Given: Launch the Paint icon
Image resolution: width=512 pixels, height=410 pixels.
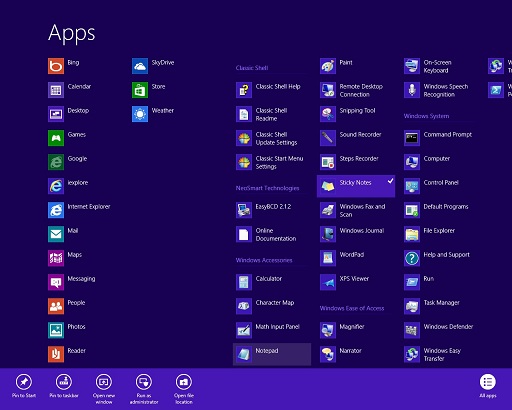Looking at the screenshot, I should point(328,66).
